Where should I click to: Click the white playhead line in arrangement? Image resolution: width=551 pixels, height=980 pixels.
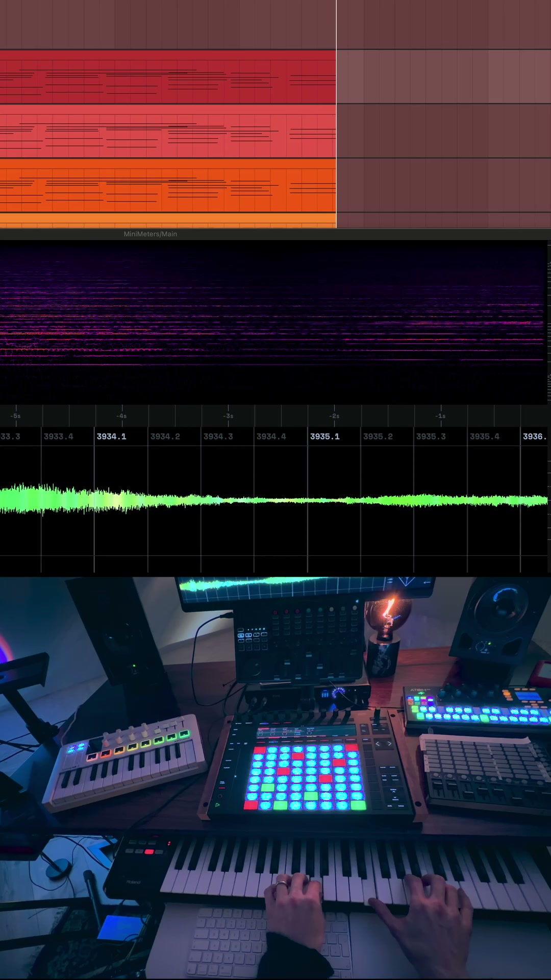[336, 114]
